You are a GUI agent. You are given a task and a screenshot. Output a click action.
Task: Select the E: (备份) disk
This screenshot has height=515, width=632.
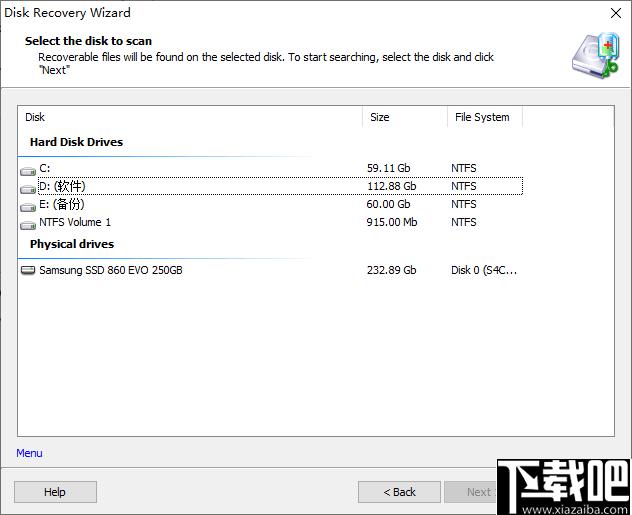(x=271, y=204)
